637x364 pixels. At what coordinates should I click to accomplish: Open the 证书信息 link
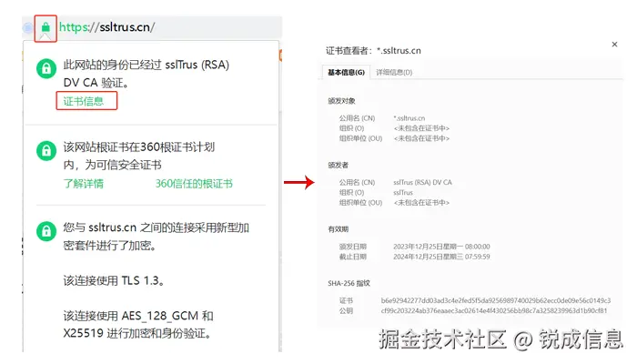pos(84,101)
